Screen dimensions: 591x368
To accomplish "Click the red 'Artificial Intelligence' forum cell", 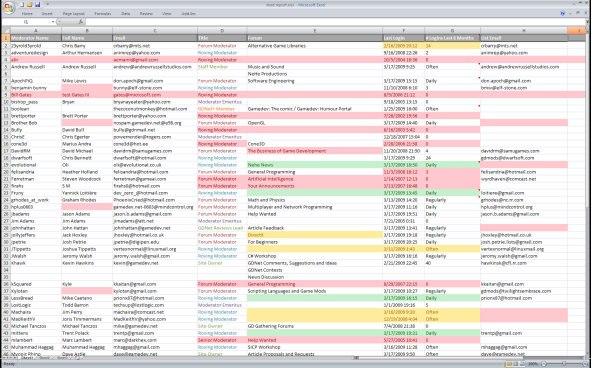I will (315, 179).
